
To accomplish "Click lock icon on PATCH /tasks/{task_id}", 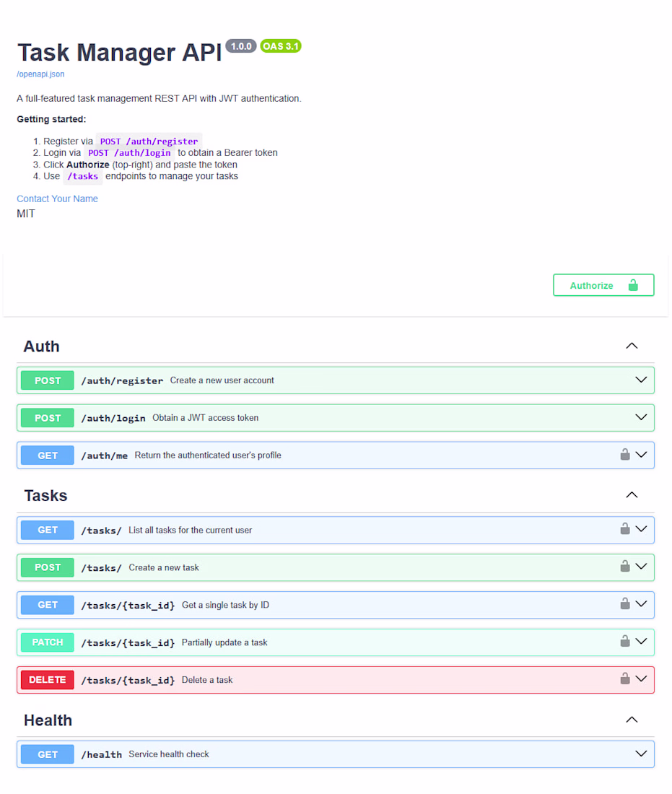I will click(625, 642).
